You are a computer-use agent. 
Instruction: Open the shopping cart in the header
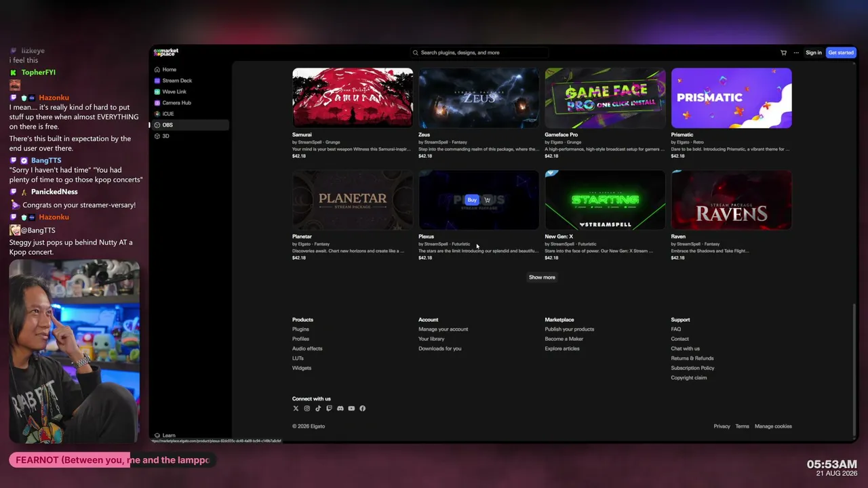point(784,53)
